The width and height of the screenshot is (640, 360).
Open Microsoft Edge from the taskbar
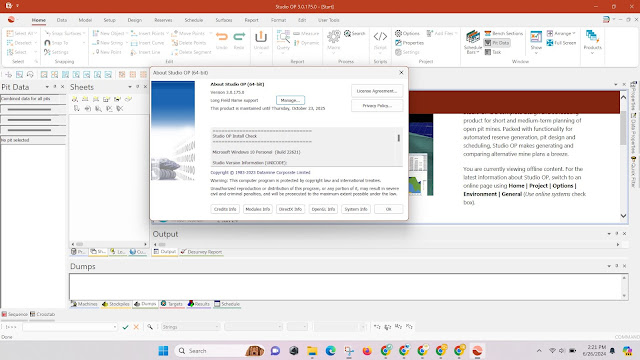point(331,351)
